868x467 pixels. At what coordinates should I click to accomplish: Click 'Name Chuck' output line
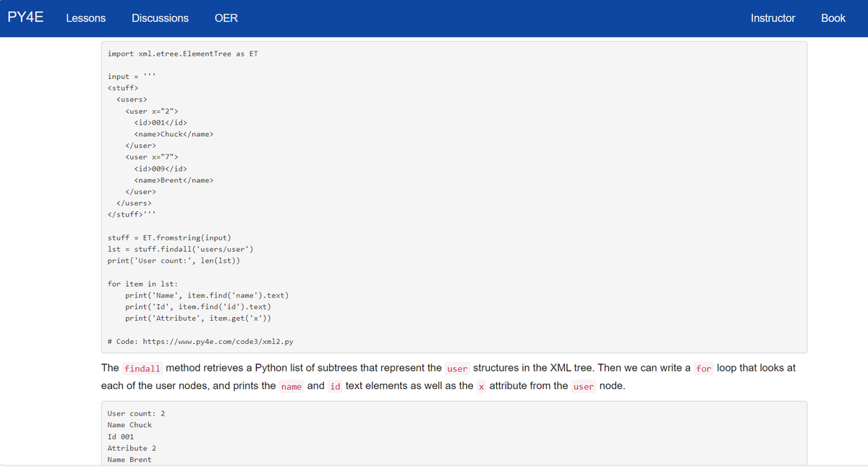coord(129,425)
